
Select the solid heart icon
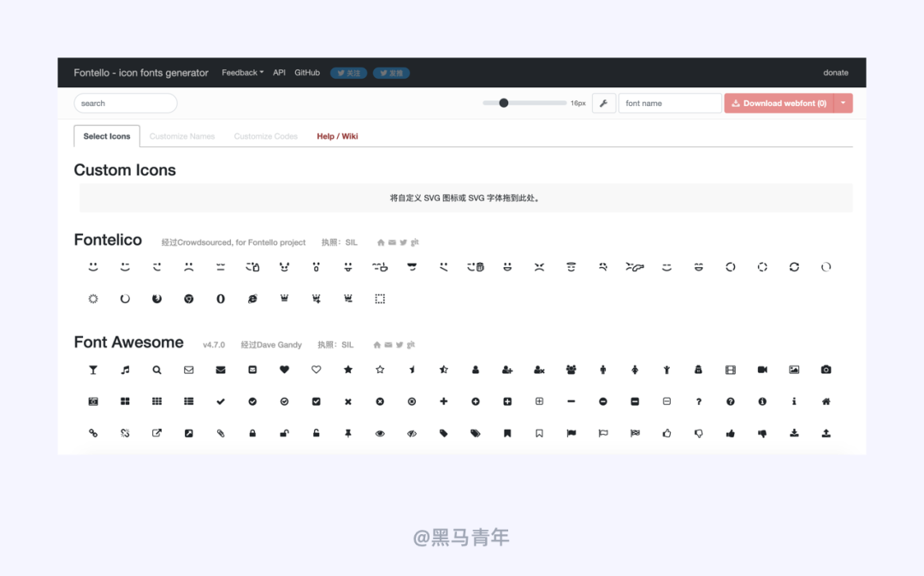(284, 370)
